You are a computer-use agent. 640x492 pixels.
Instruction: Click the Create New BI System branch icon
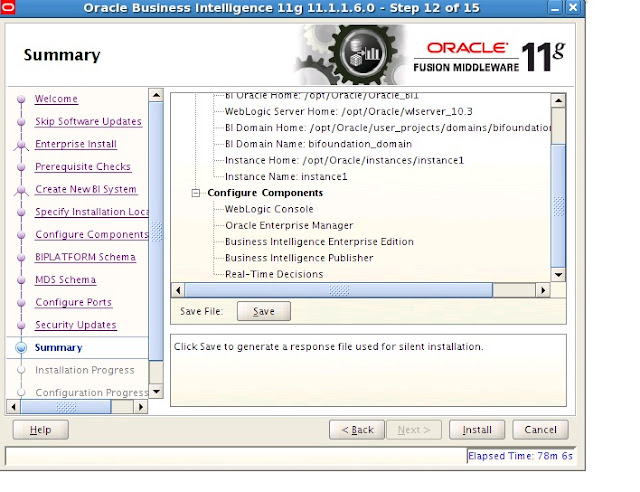click(21, 190)
